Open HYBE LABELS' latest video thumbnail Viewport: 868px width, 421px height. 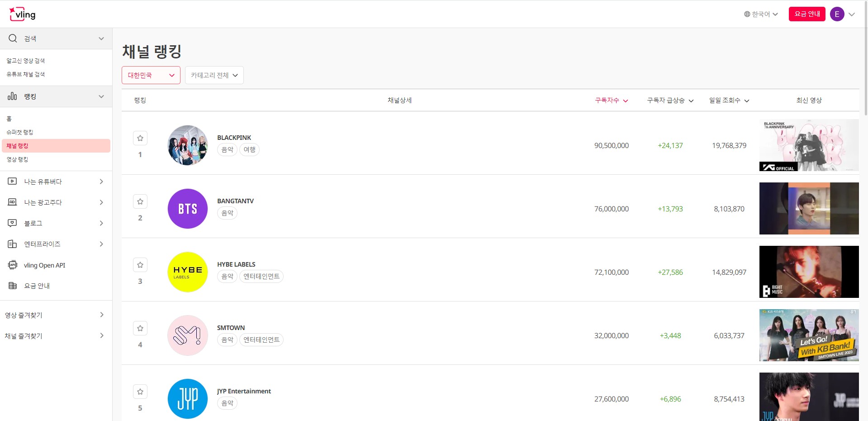pyautogui.click(x=809, y=272)
